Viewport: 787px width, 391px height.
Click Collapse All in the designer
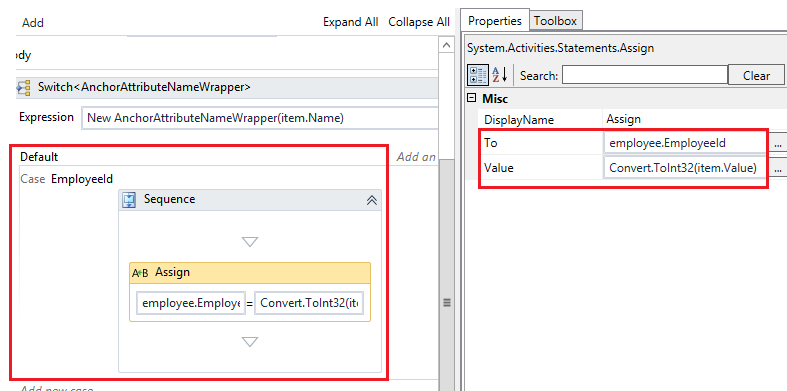click(419, 22)
